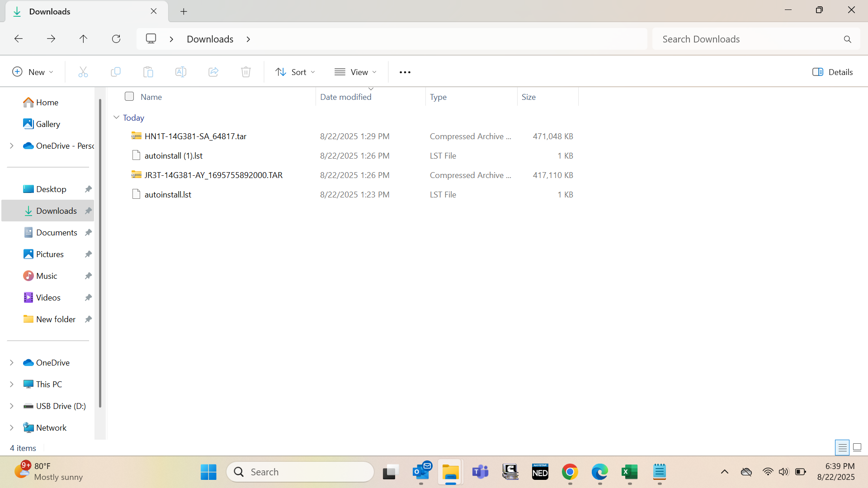Add a new tab

point(184,12)
